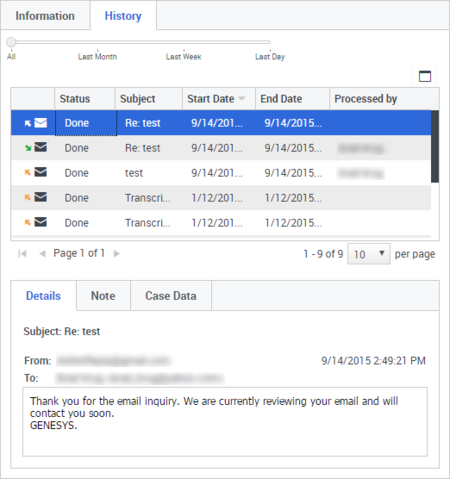450x479 pixels.
Task: Select the Details tab
Action: pos(43,296)
